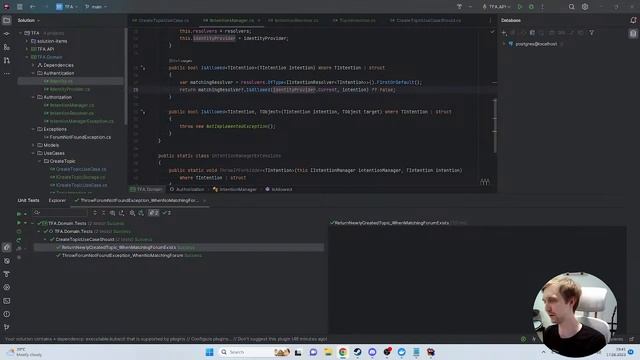Start debugging with the green bug icon

point(531,7)
